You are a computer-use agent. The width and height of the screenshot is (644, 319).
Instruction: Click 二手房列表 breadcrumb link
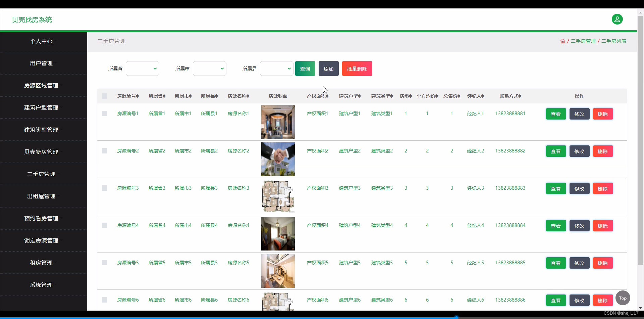click(x=614, y=41)
